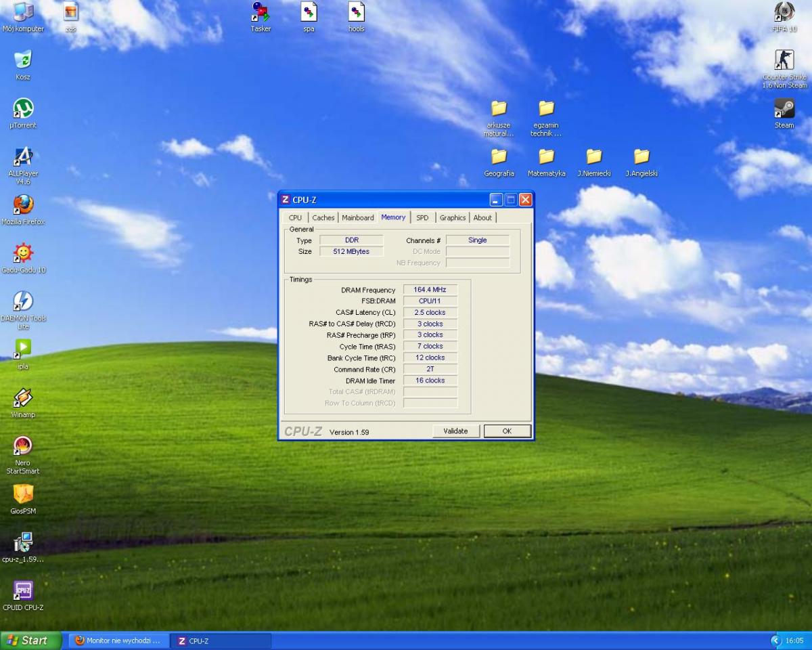
Task: Click CPU-Z taskbar button
Action: 221,641
